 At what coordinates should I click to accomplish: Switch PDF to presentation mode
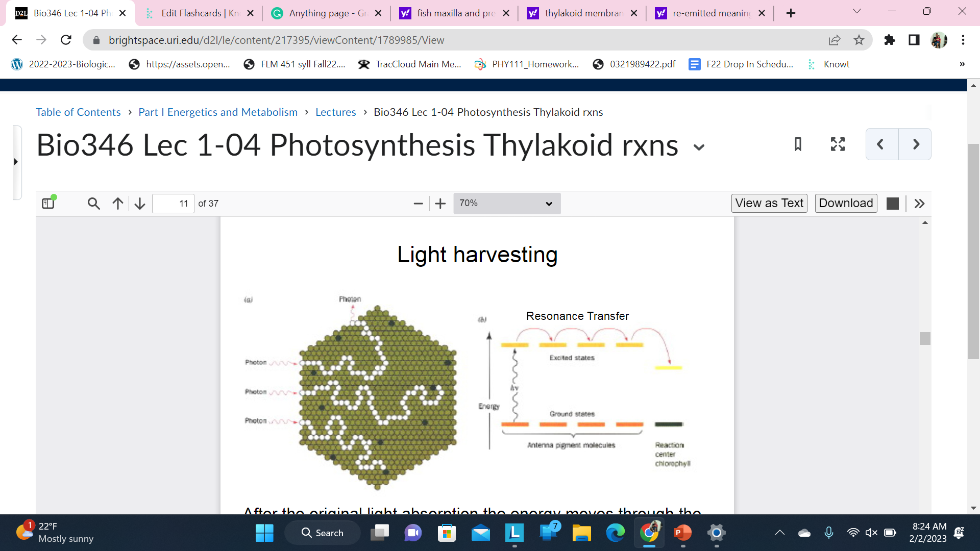[x=893, y=204]
